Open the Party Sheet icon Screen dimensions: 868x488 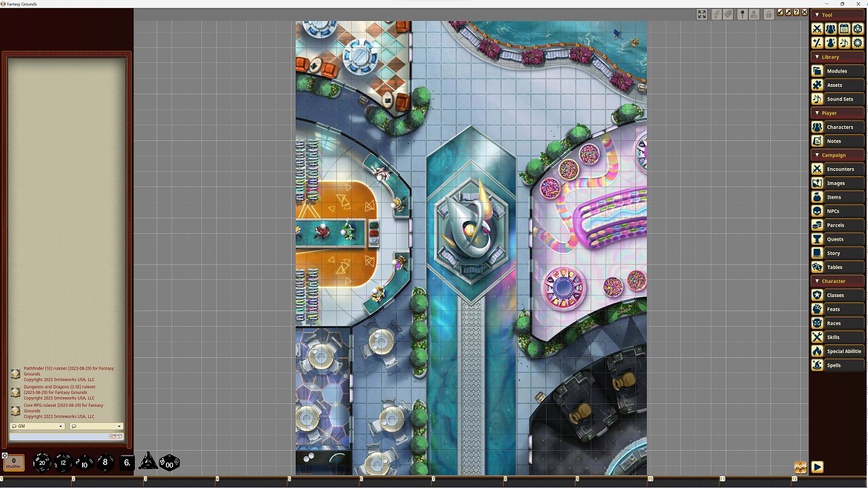tap(831, 28)
